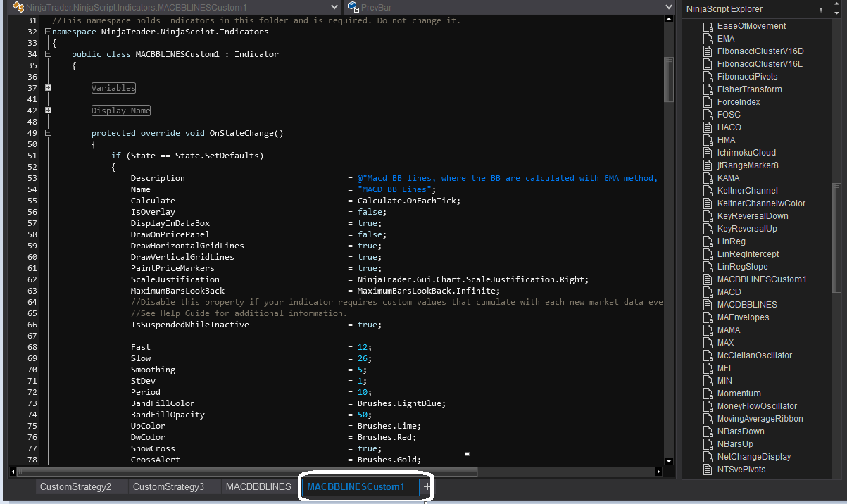Screen dimensions: 847x504
Task: Select KeltnerChannel in explorer
Action: [747, 191]
